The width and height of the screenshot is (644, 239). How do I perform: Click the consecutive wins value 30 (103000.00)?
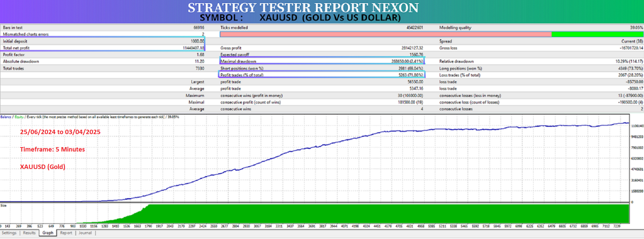[x=410, y=96]
